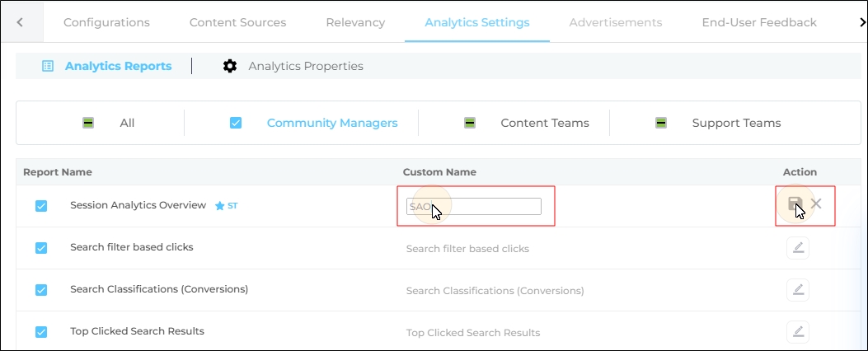Click the save icon for Session Analytics Overview
868x351 pixels.
click(x=795, y=204)
